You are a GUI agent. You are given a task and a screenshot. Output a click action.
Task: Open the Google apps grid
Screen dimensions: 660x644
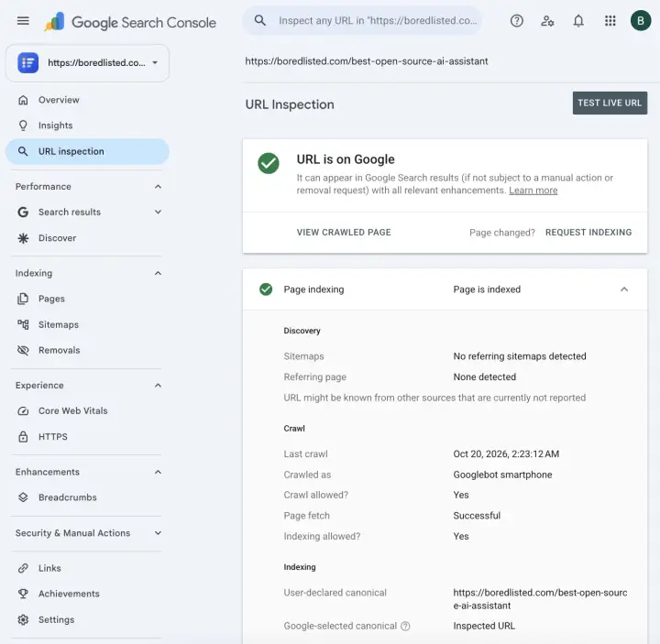pyautogui.click(x=610, y=20)
